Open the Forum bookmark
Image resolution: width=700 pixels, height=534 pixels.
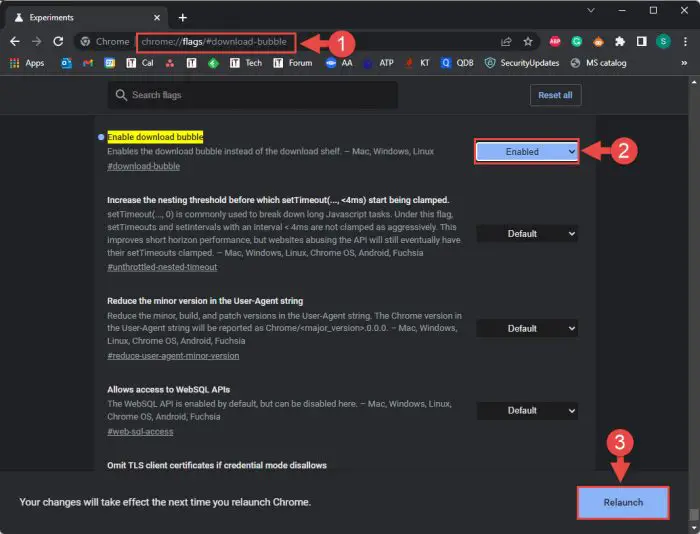[292, 63]
